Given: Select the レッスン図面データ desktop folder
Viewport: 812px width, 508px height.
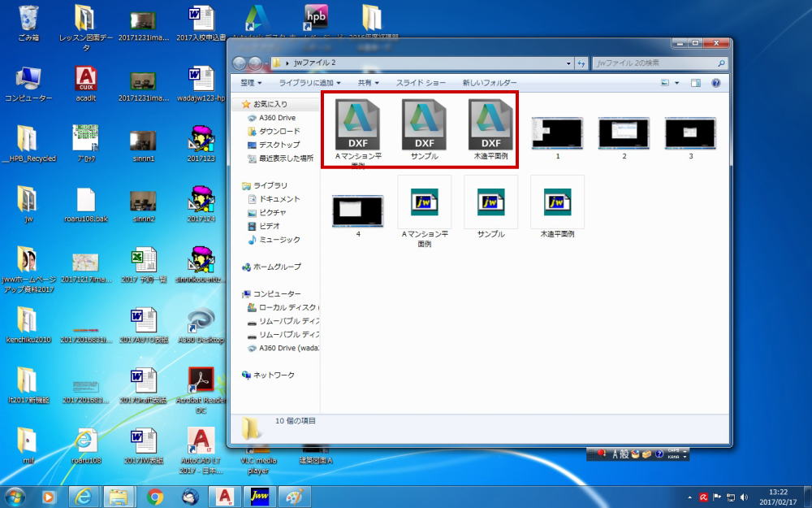Looking at the screenshot, I should [86, 28].
